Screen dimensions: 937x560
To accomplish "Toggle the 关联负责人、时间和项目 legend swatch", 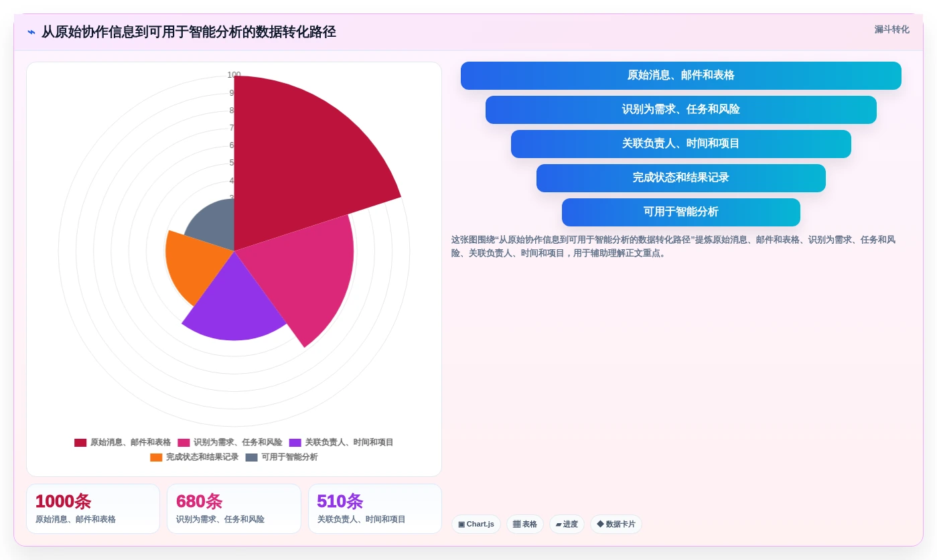I will 295,443.
